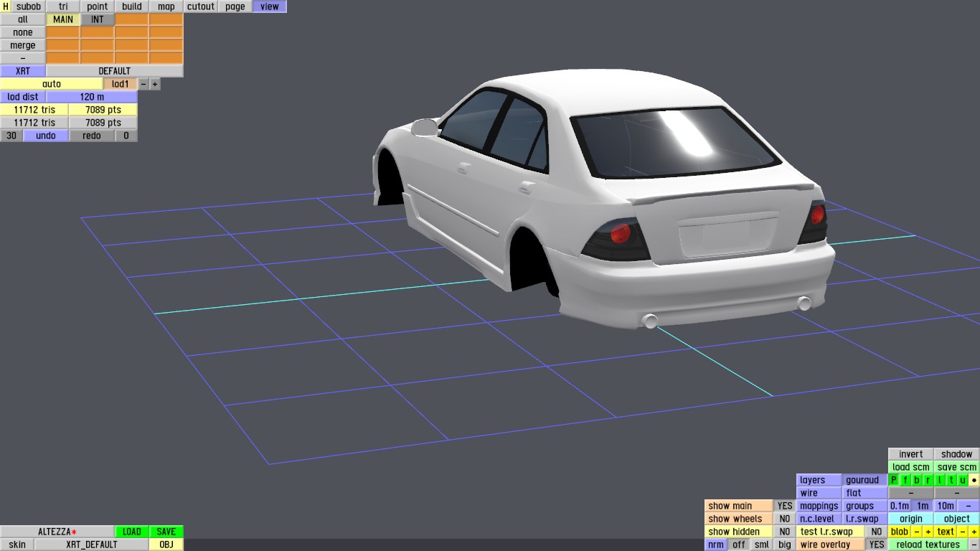
Task: Switch to the page tab
Action: click(x=235, y=6)
